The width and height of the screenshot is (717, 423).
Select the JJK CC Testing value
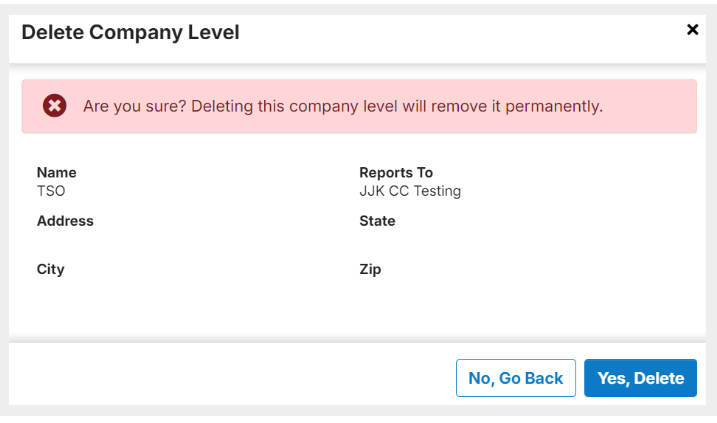(x=410, y=191)
